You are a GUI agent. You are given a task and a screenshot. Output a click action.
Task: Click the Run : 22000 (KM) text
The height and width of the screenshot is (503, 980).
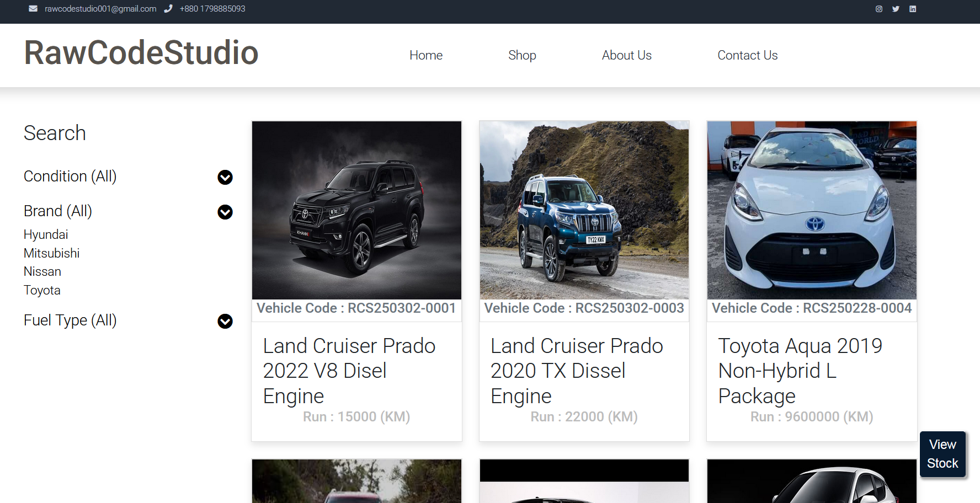(584, 417)
